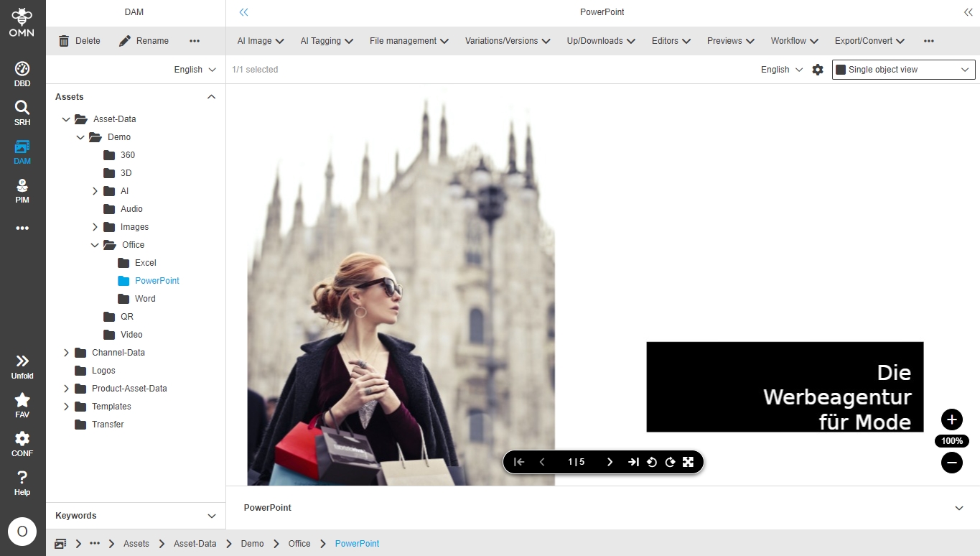Viewport: 980px width, 556px height.
Task: Select the Excel folder in tree
Action: [x=145, y=263]
